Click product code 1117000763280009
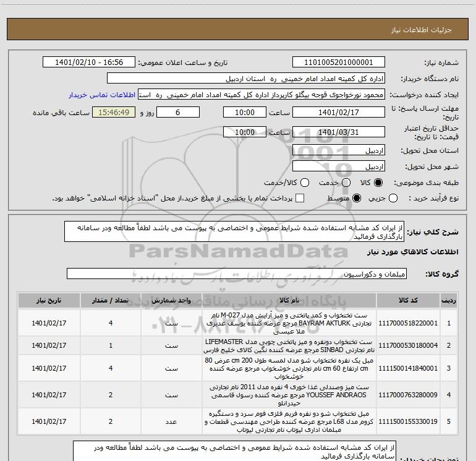Viewport: 476px width, 461px height. 408,395
